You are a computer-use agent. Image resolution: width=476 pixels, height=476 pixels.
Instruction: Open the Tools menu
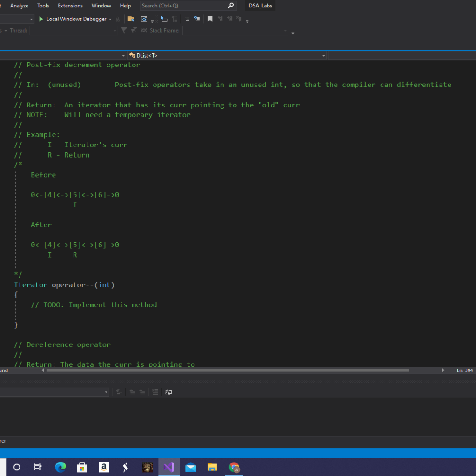coord(43,6)
